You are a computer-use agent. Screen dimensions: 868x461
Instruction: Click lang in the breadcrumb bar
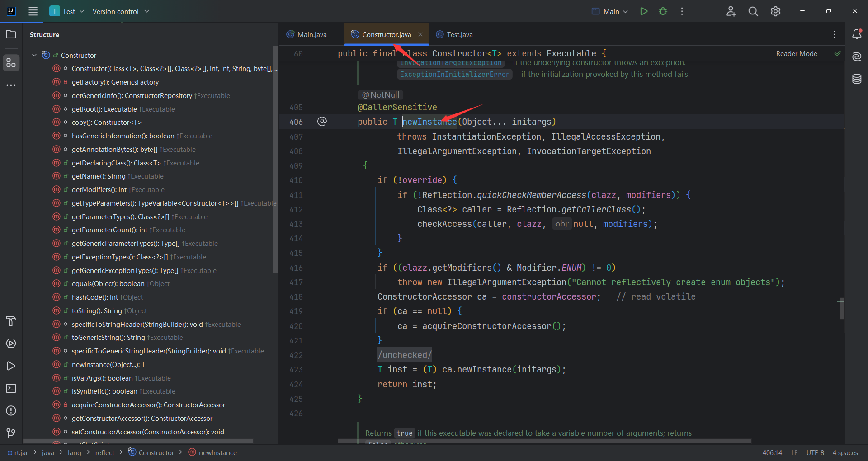coord(75,452)
